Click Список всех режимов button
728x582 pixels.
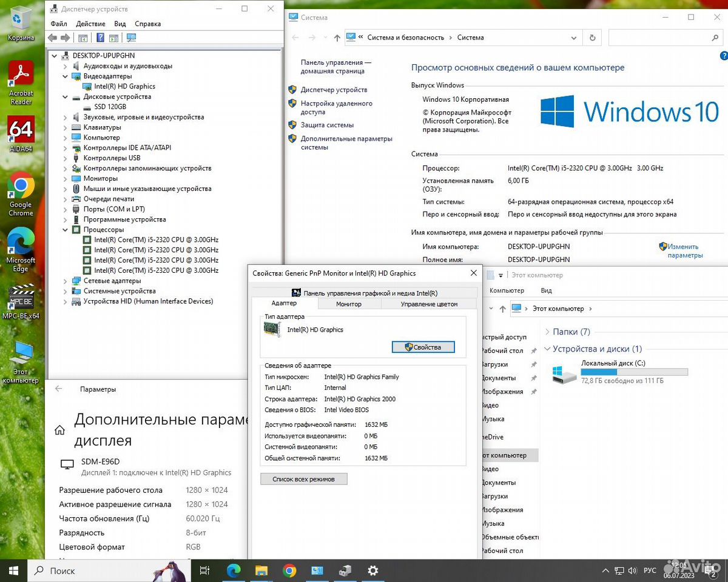[x=304, y=479]
